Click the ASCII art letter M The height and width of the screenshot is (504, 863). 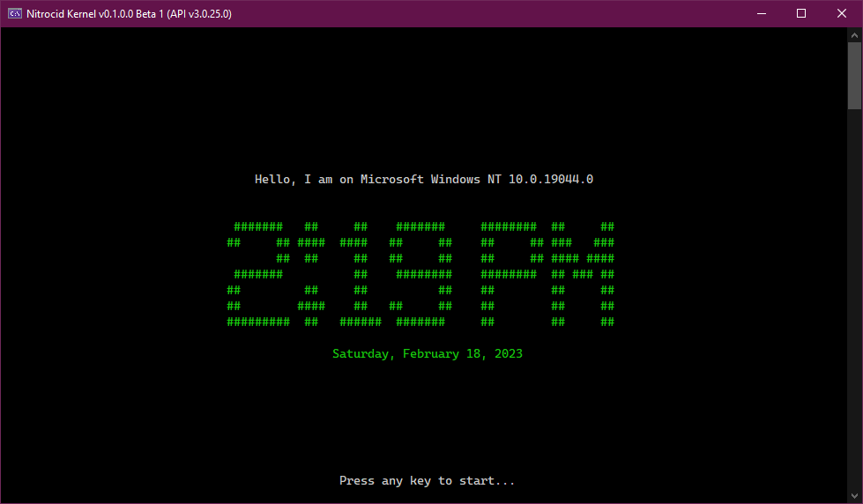tap(583, 274)
